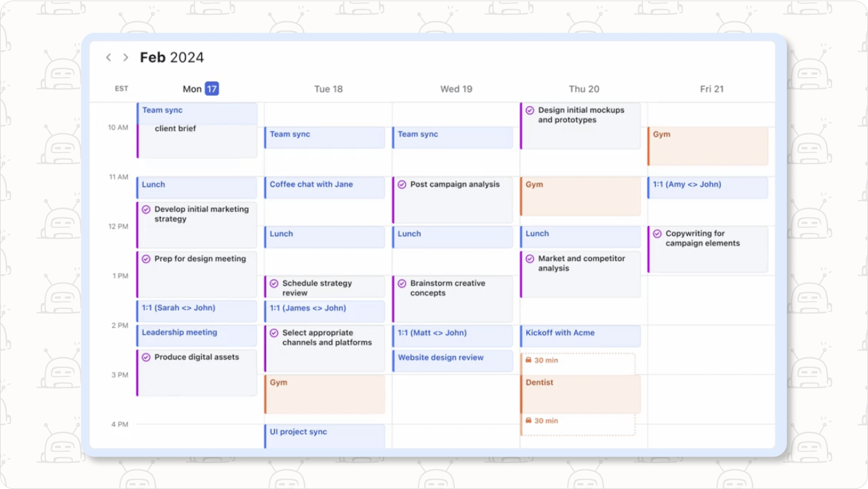Click the travel icon on the 30 min slot after Dentist
The width and height of the screenshot is (868, 489).
click(x=529, y=421)
